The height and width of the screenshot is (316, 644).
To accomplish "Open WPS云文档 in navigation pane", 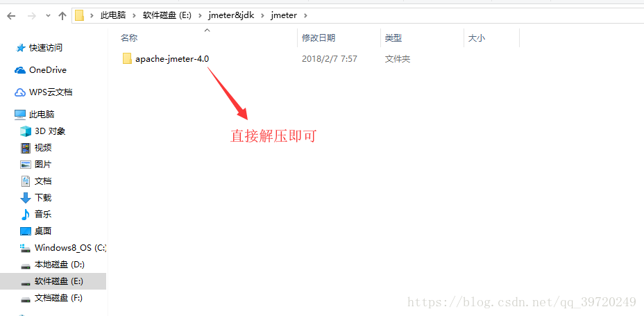I will pos(44,92).
